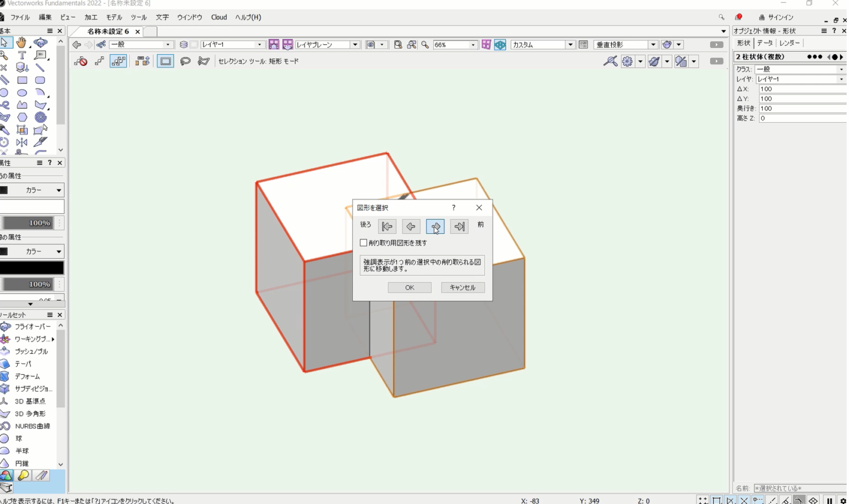This screenshot has width=849, height=504.
Task: Click the white fill color swatch
Action: (32, 207)
